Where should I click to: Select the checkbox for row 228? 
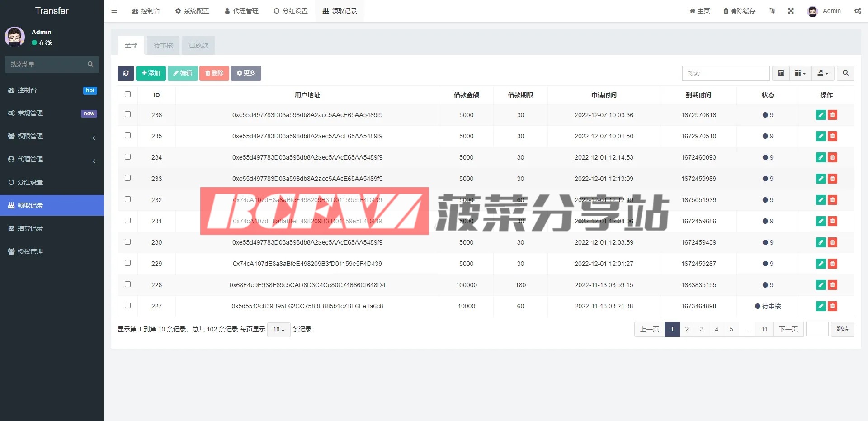(127, 284)
